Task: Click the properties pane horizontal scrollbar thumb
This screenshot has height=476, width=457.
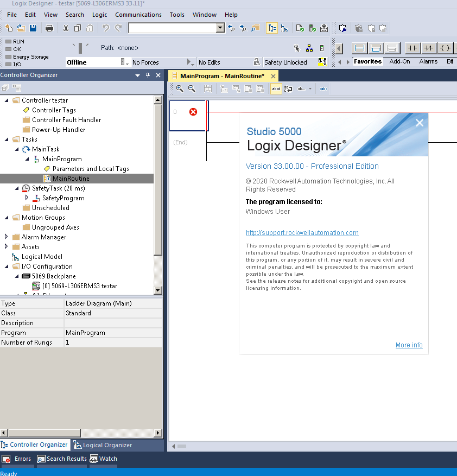Action: pos(45,433)
